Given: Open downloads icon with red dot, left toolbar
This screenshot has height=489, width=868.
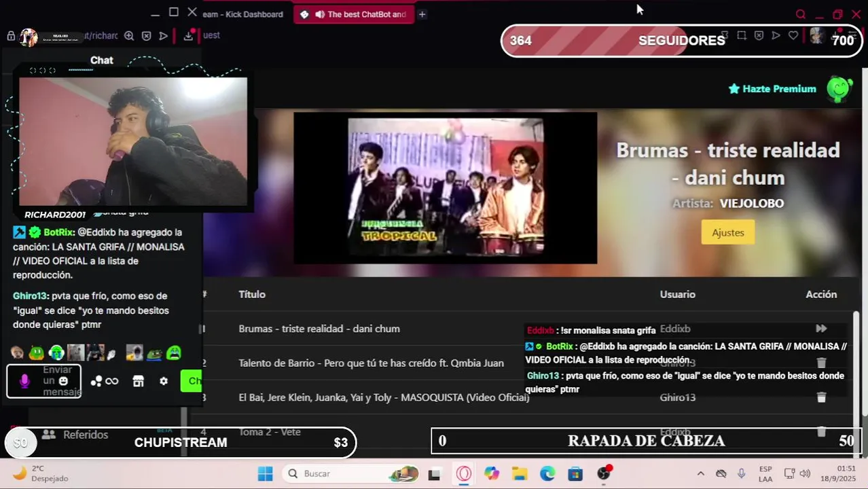Looking at the screenshot, I should pos(189,35).
